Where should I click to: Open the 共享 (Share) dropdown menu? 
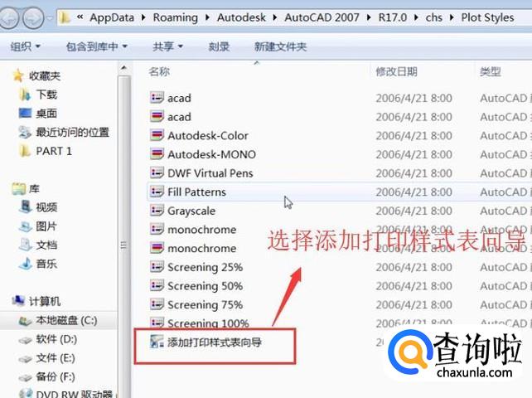168,46
